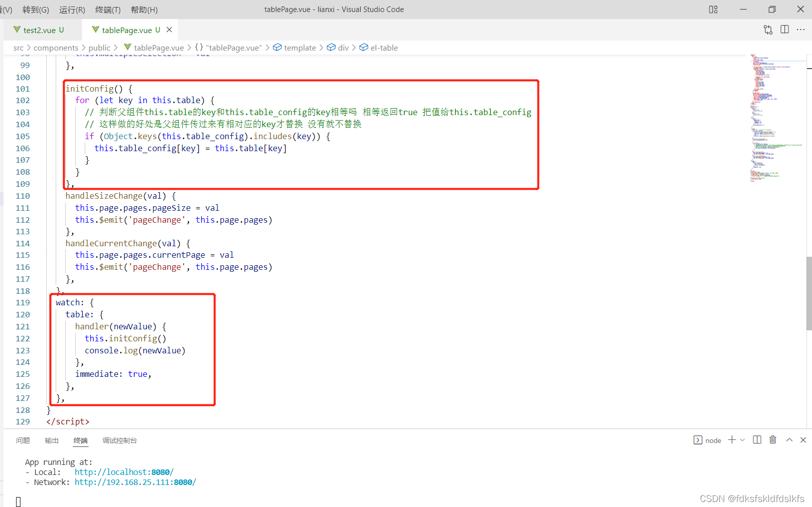Click the terminal cursor prompt

tap(19, 501)
